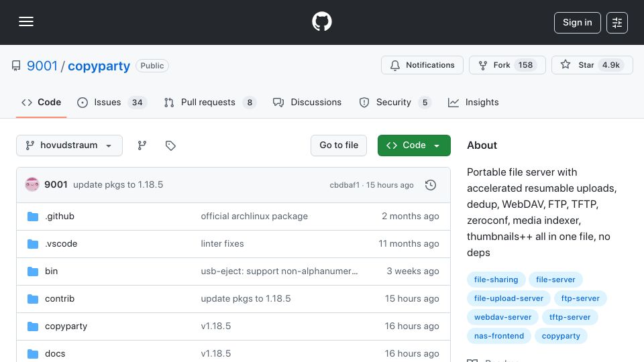Open the latest commit message update pkgs to 1.18.5

point(118,185)
